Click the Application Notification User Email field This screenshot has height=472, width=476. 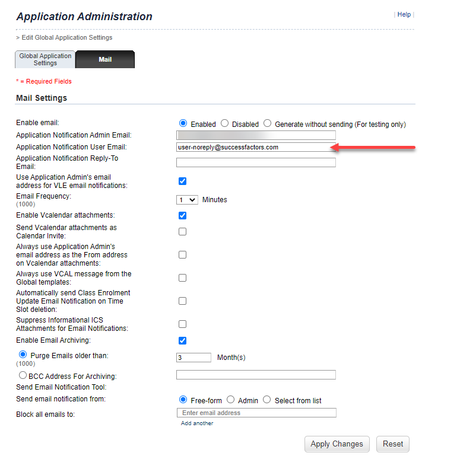(256, 147)
